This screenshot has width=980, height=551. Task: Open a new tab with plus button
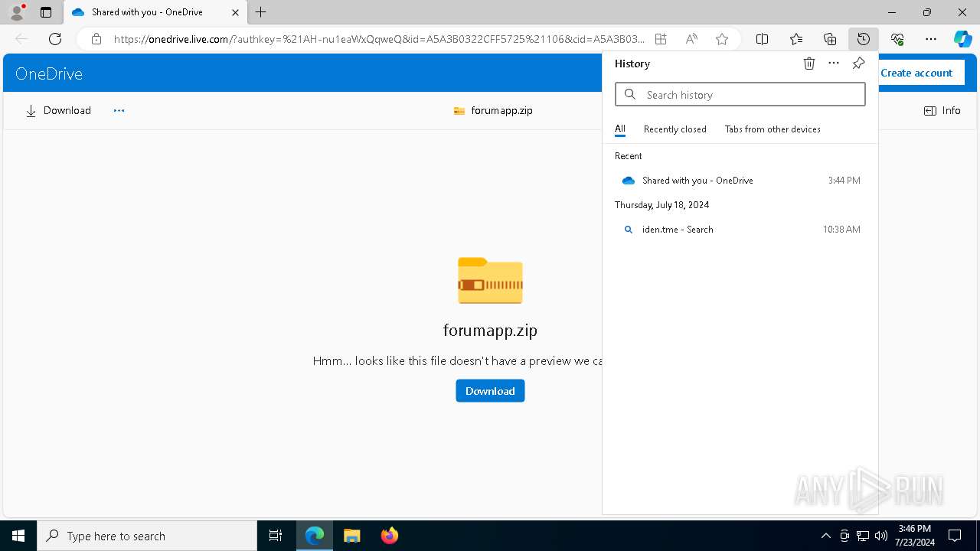(261, 12)
